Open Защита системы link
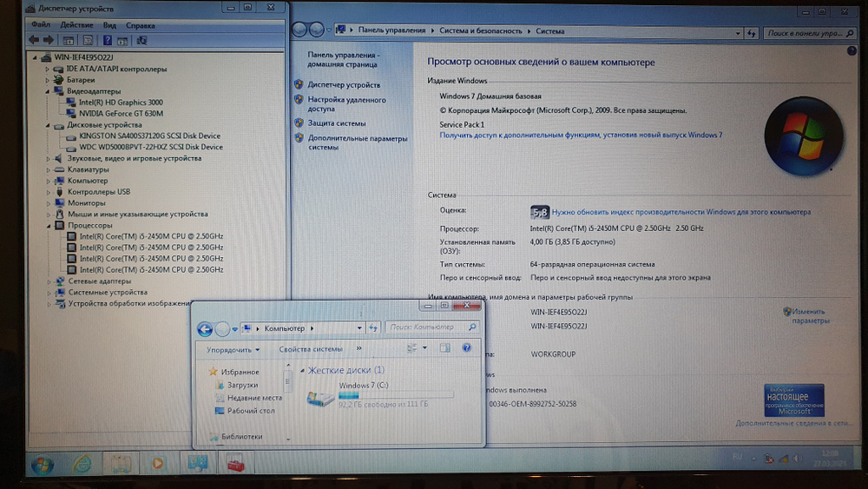 [337, 123]
